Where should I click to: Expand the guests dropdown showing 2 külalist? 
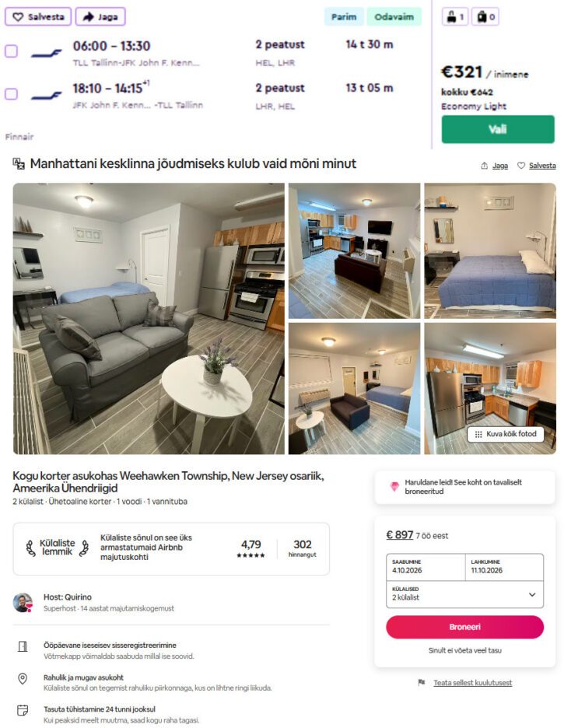point(464,594)
